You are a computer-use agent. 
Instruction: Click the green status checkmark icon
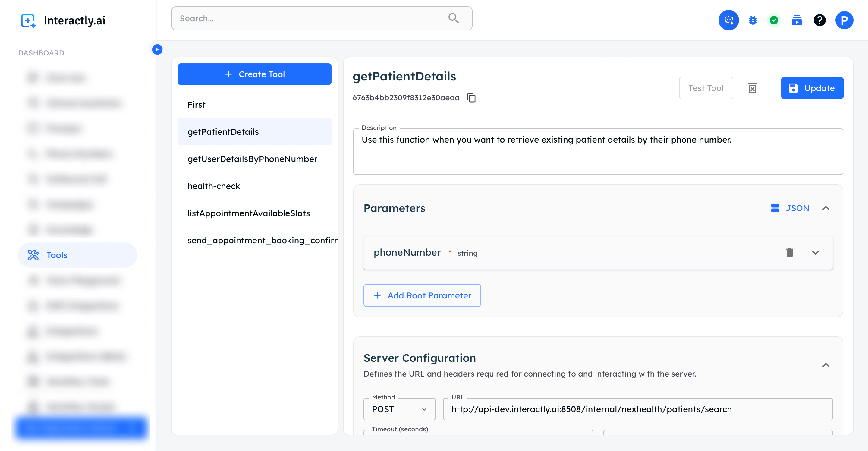[x=774, y=20]
